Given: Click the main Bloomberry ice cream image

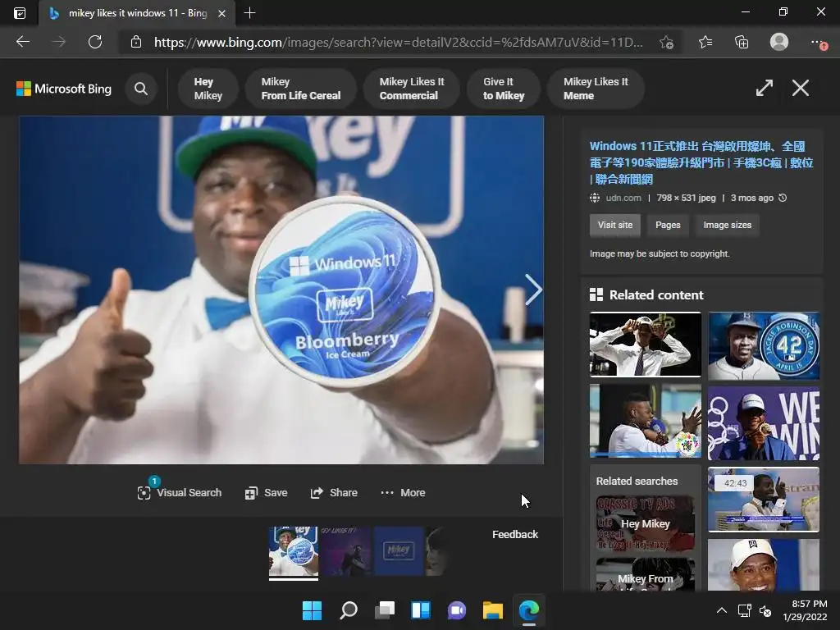Looking at the screenshot, I should point(281,290).
